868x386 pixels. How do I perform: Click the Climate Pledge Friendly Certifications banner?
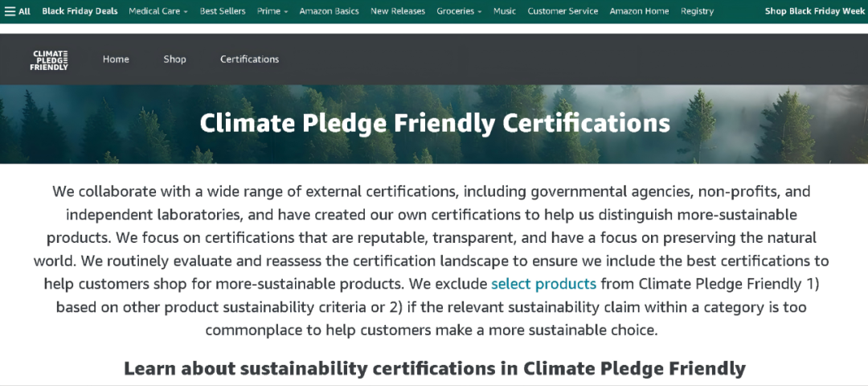pyautogui.click(x=434, y=124)
